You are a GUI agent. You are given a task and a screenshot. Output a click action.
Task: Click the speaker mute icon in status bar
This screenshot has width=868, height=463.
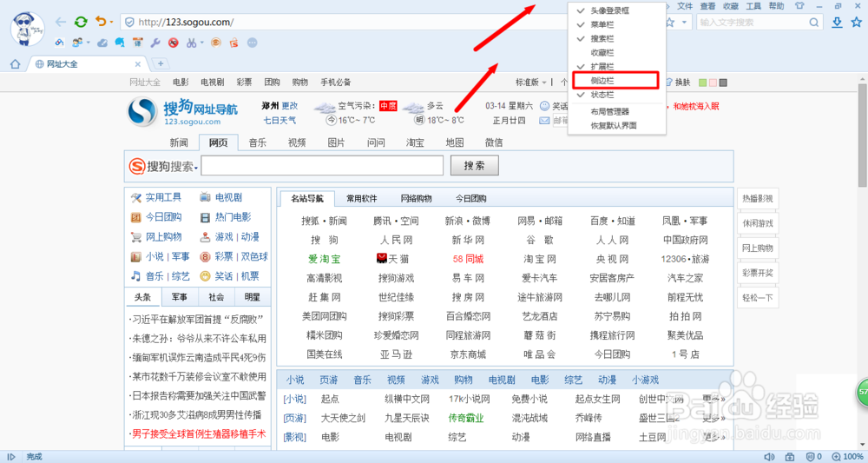[x=769, y=457]
